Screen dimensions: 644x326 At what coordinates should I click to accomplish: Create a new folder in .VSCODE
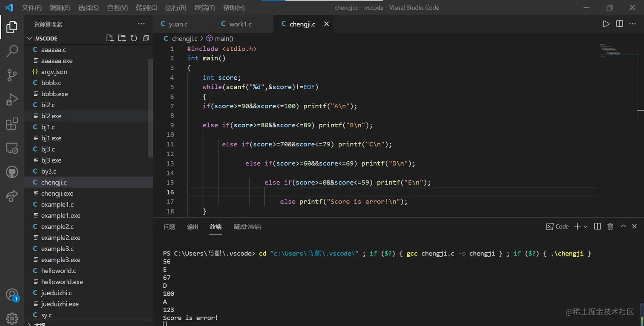[x=122, y=38]
